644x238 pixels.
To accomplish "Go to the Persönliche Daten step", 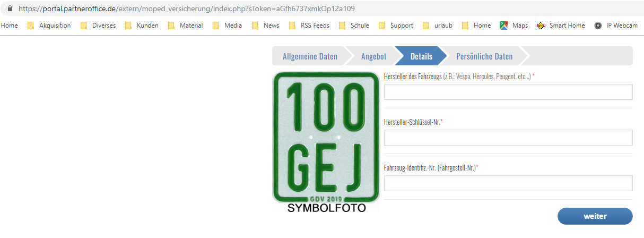I will tap(484, 56).
